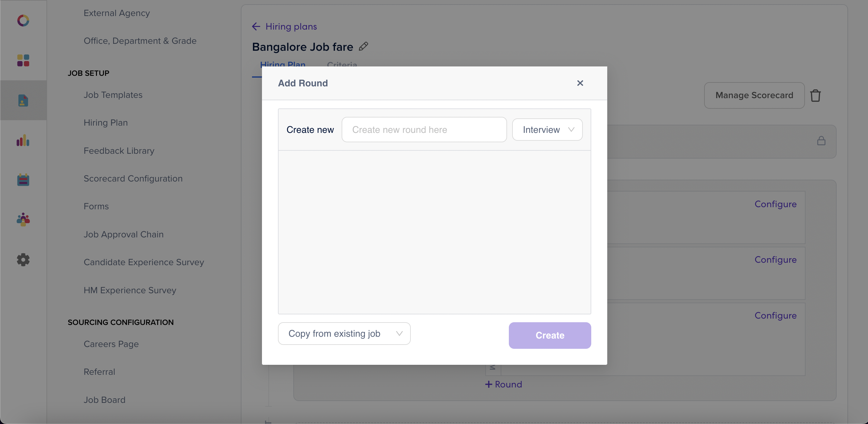
Task: Expand the Interview round type dropdown
Action: pyautogui.click(x=547, y=130)
